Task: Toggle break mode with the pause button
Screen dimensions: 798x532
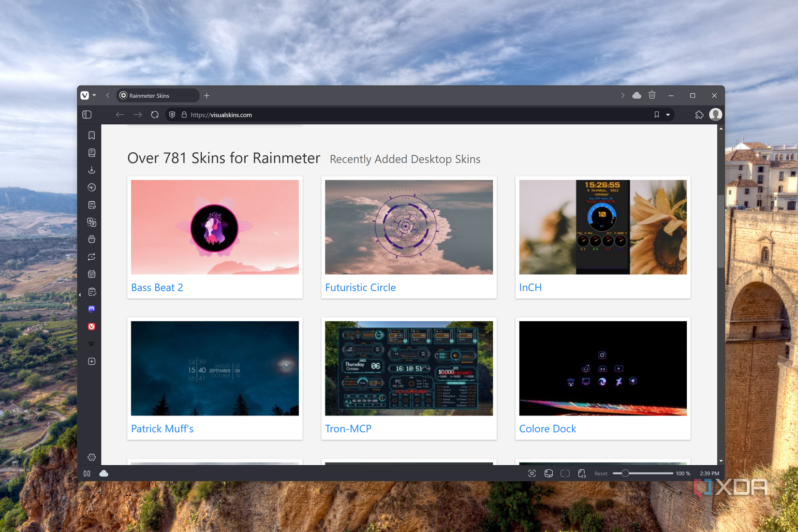Action: pyautogui.click(x=87, y=473)
